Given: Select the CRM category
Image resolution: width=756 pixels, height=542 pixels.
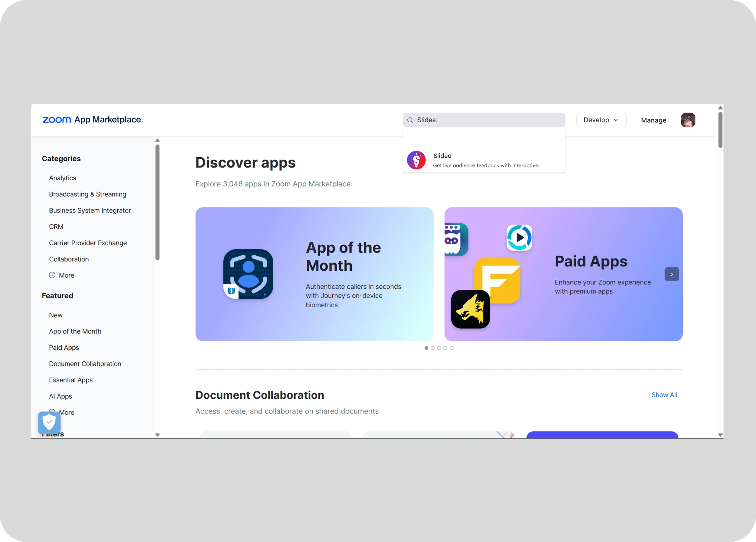Looking at the screenshot, I should click(x=56, y=227).
